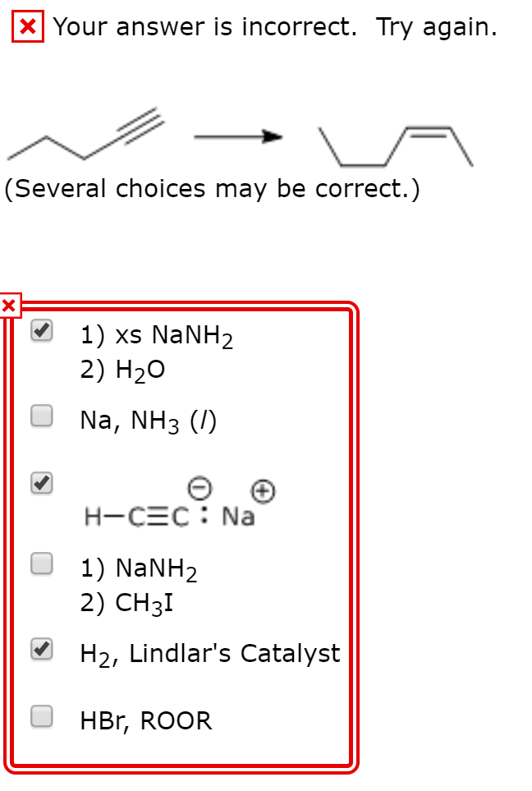Click the reaction arrow between structures
The height and width of the screenshot is (791, 532).
click(x=238, y=136)
